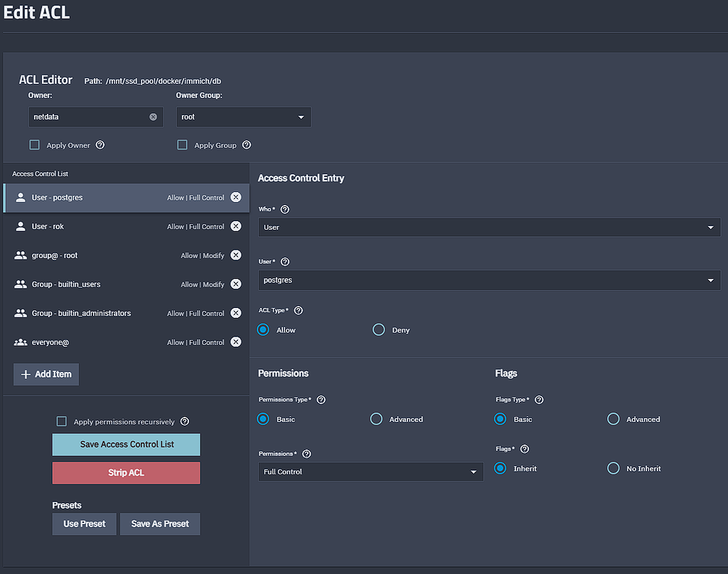Select the Deny ACL type

pyautogui.click(x=379, y=330)
